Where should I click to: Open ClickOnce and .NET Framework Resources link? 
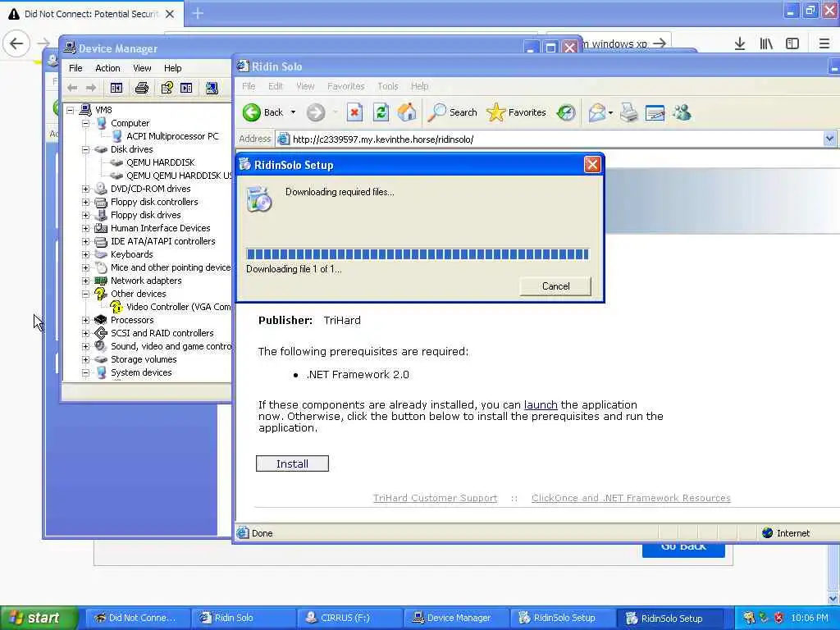coord(631,498)
